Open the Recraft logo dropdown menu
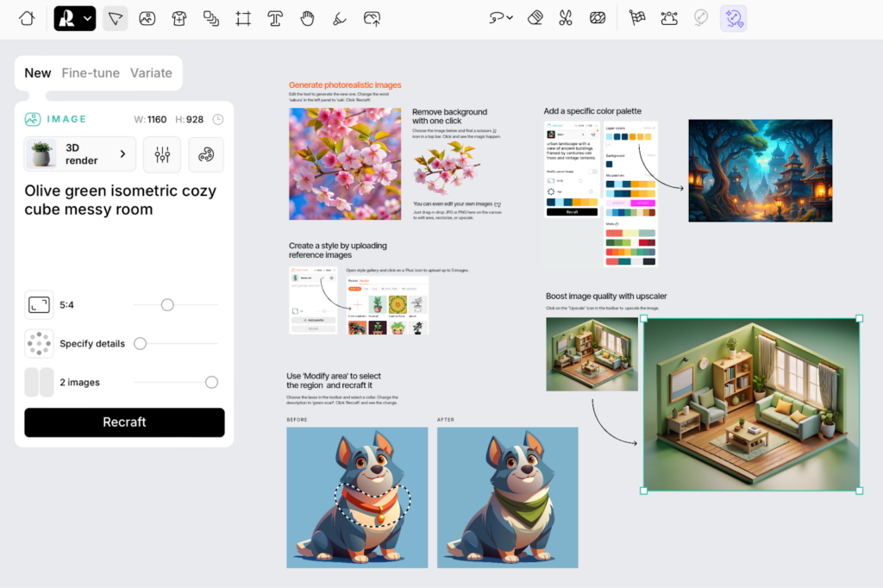The width and height of the screenshot is (883, 588). tap(75, 18)
